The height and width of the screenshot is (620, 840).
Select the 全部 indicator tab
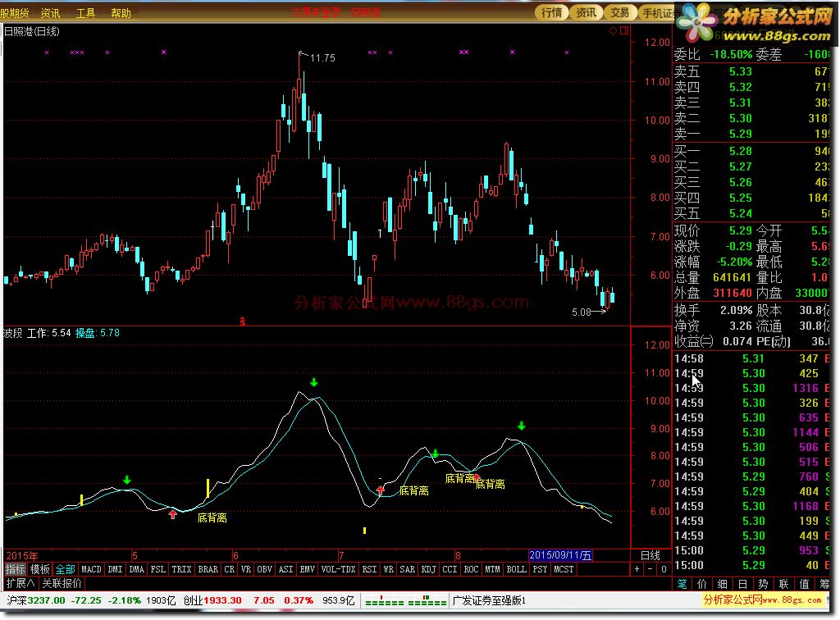pos(66,569)
